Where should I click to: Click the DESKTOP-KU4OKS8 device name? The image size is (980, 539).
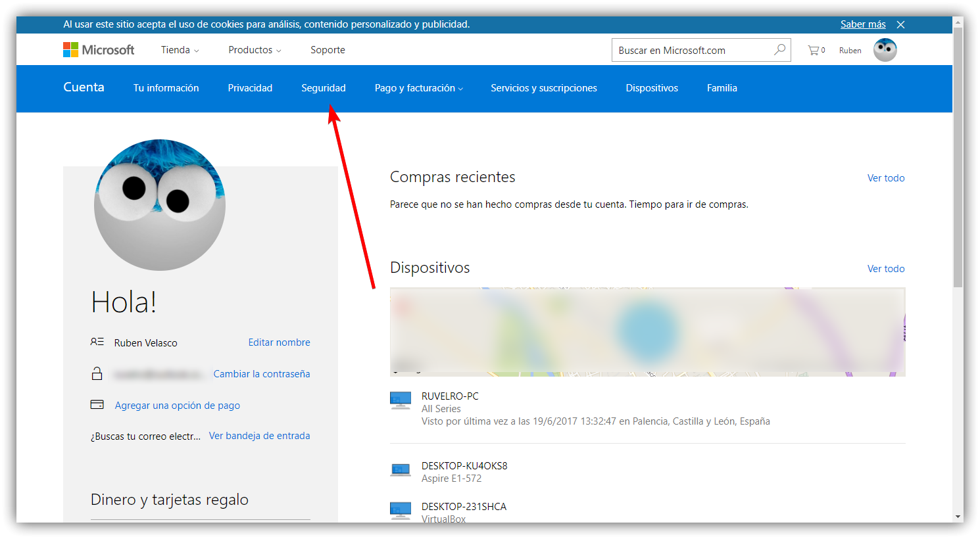tap(464, 466)
